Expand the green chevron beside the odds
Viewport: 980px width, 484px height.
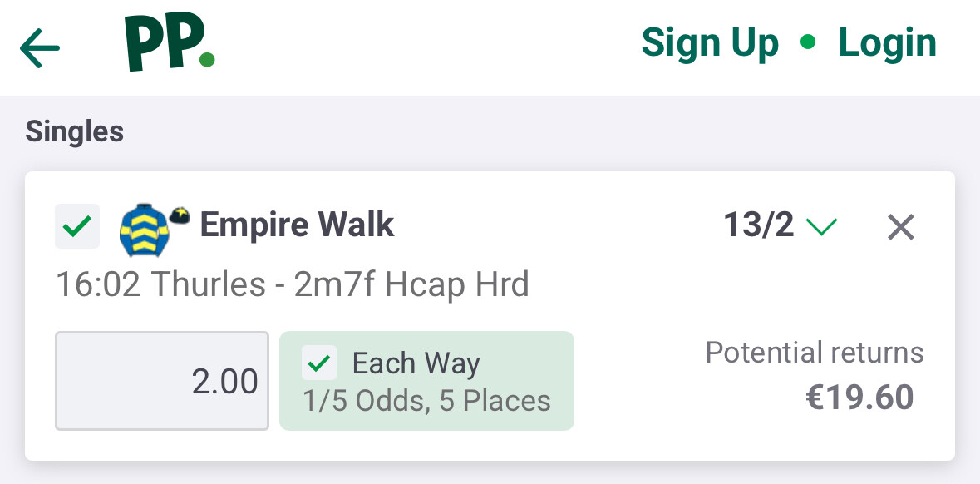(821, 226)
